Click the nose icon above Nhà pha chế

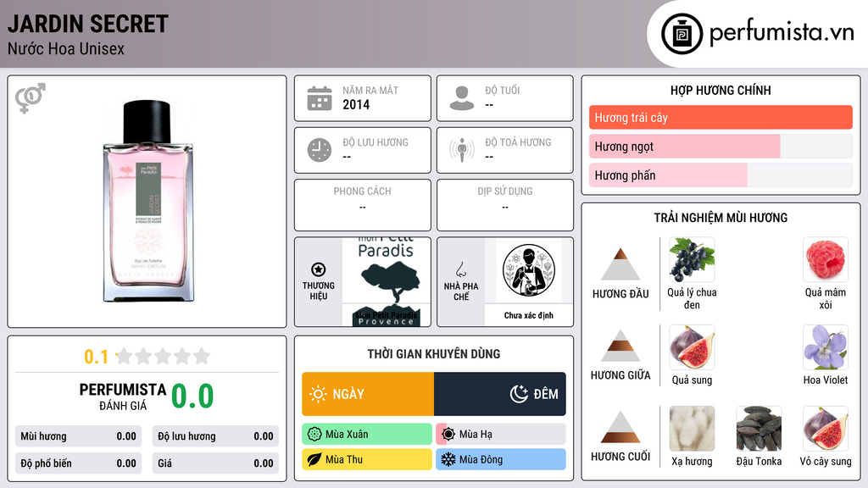click(460, 269)
